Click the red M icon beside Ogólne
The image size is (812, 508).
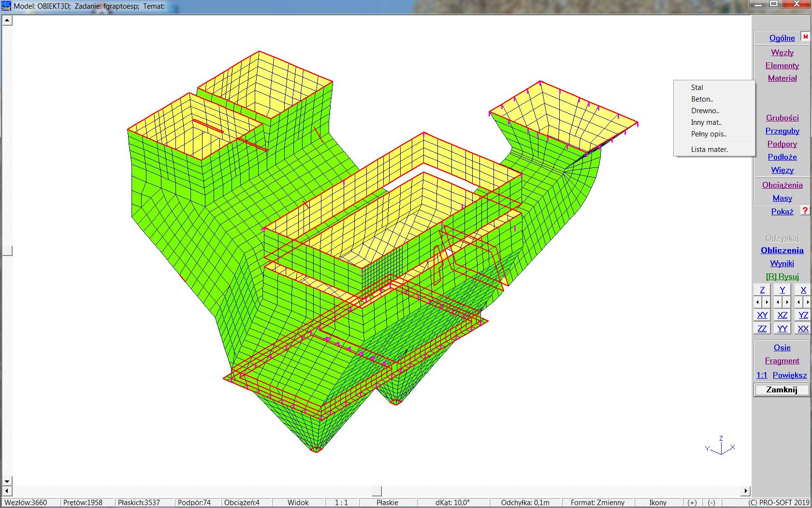point(805,37)
